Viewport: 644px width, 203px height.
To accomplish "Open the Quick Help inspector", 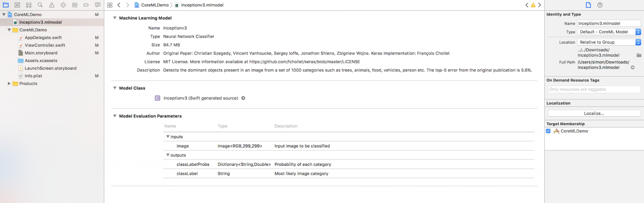I will tap(600, 5).
